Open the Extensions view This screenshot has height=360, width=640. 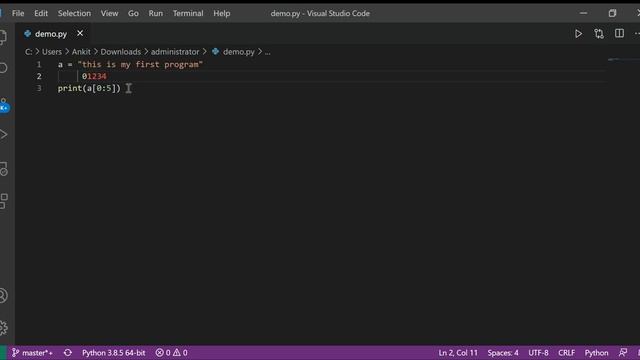click(x=4, y=201)
